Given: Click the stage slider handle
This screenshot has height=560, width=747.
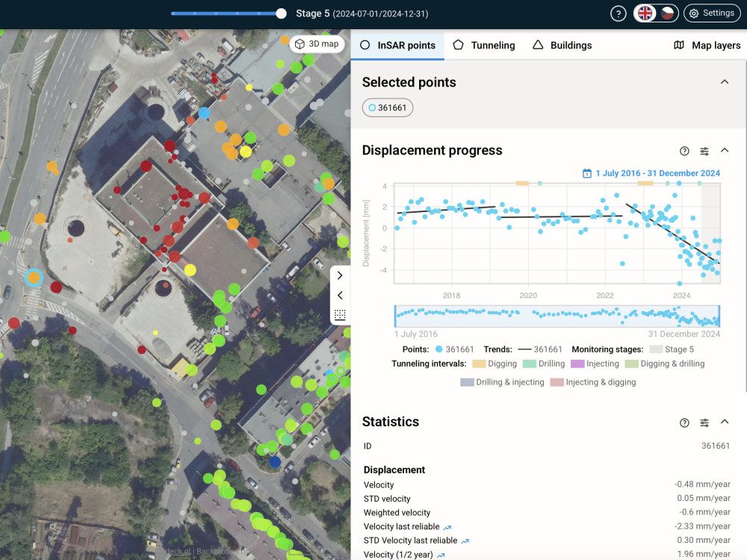Looking at the screenshot, I should click(x=281, y=13).
